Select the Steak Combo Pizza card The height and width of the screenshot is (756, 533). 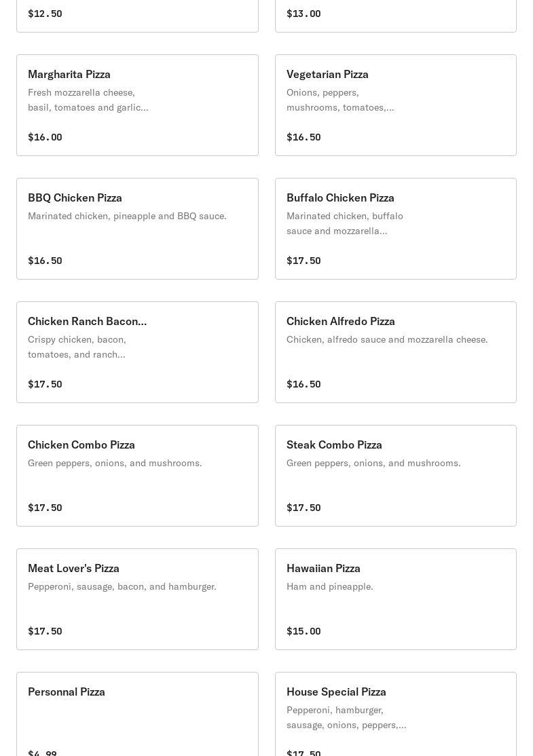tap(396, 476)
